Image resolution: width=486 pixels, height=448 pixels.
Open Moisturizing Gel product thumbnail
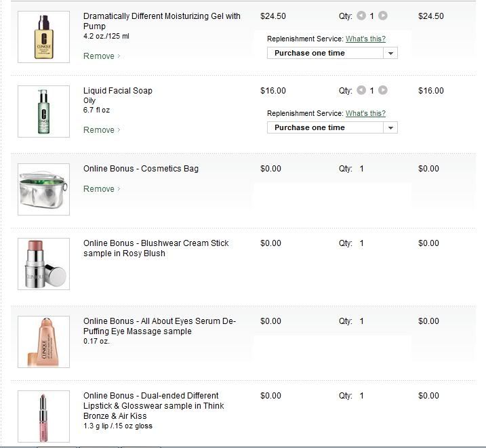click(43, 37)
